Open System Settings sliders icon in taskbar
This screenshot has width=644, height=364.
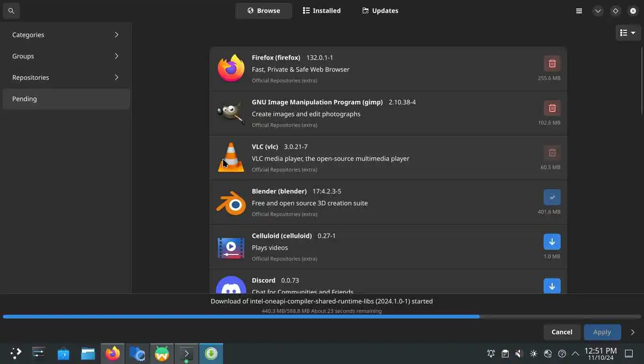coord(39,353)
